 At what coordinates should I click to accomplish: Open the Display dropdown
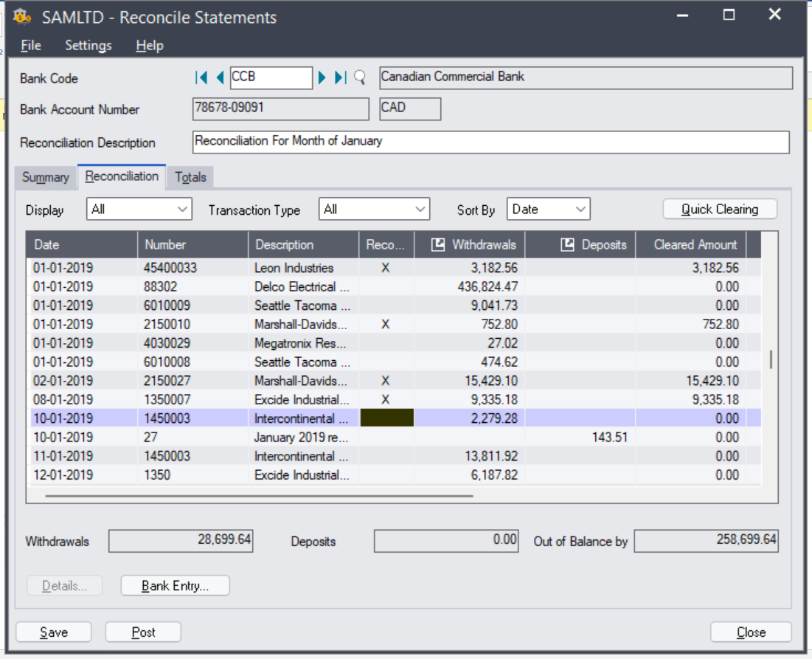(184, 209)
